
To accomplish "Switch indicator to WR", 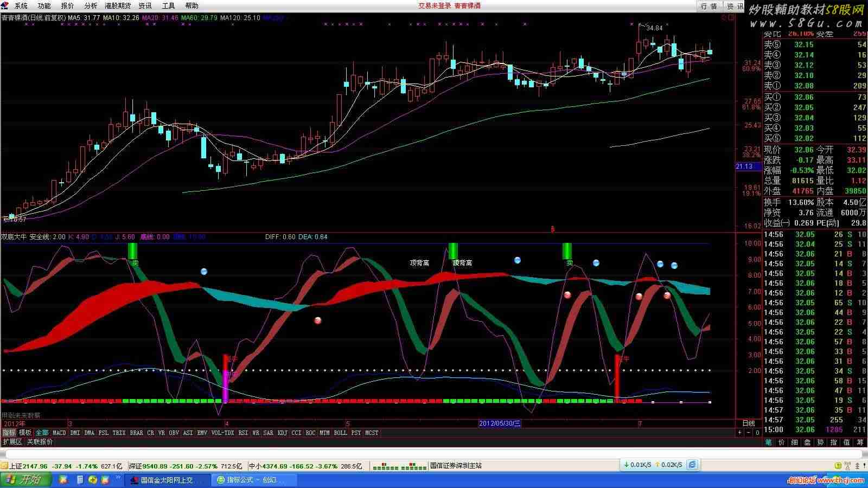I will 256,433.
